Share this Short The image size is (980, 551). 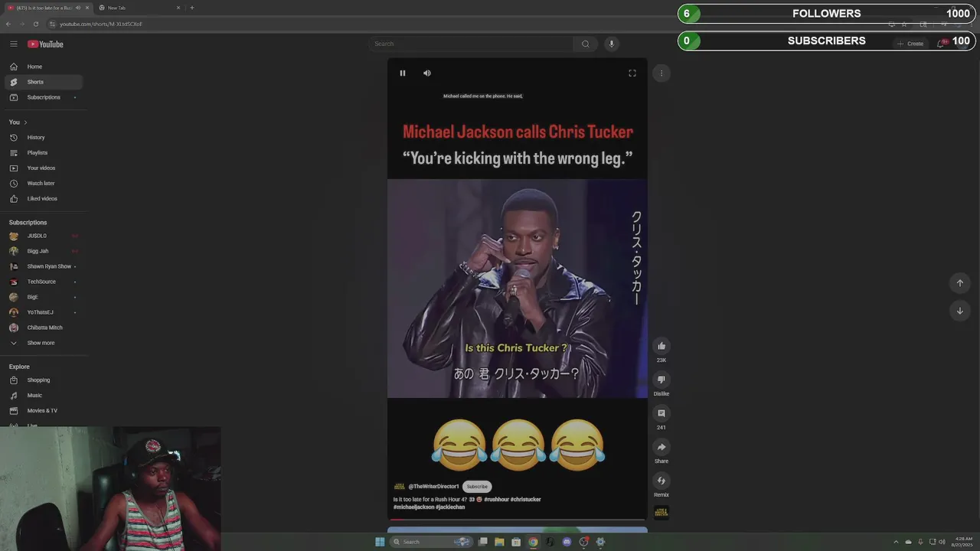coord(661,447)
